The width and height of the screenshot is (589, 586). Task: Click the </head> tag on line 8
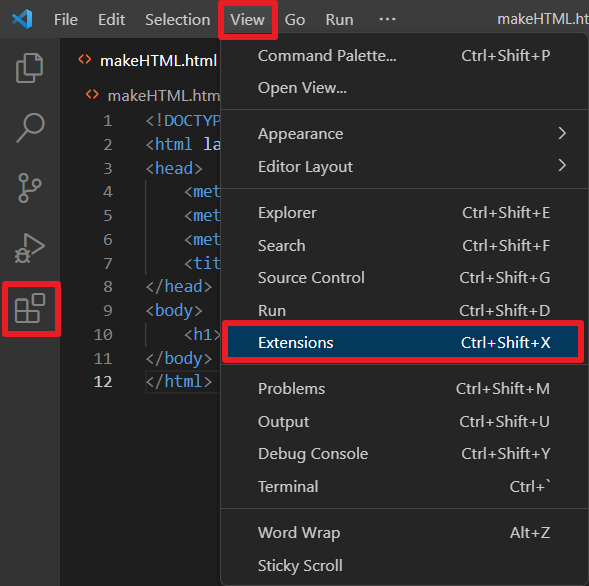[179, 286]
